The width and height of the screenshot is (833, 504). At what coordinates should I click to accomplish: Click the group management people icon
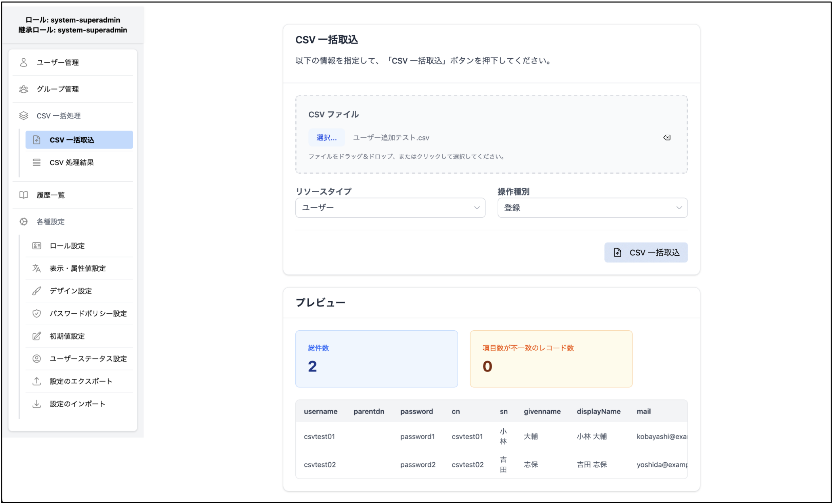pyautogui.click(x=23, y=89)
